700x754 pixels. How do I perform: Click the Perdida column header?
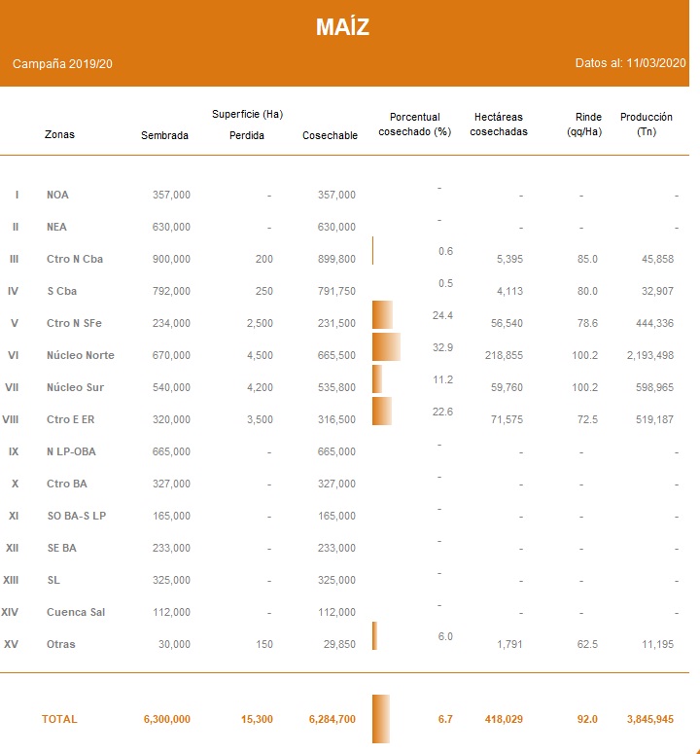[x=247, y=135]
